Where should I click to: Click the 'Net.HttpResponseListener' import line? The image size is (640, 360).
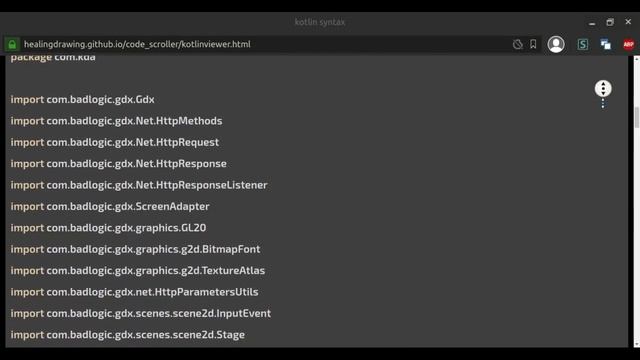coord(139,185)
